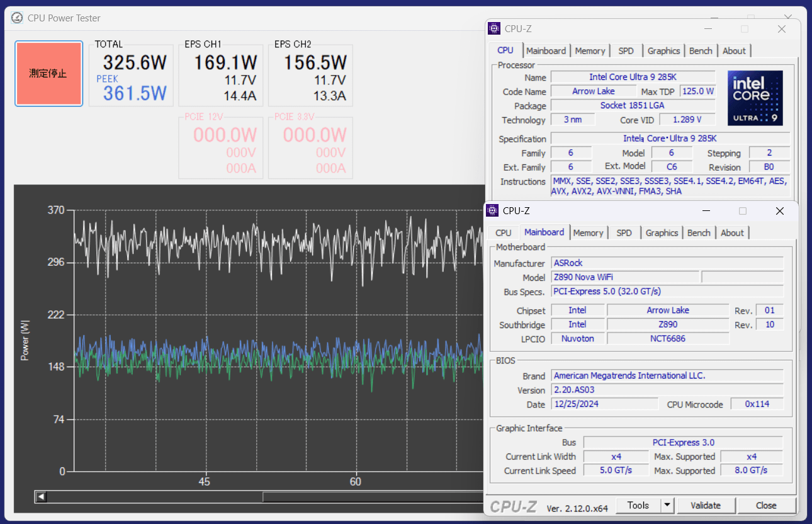This screenshot has width=812, height=524.
Task: Open SPD tab in front CPU-Z window
Action: pyautogui.click(x=624, y=233)
